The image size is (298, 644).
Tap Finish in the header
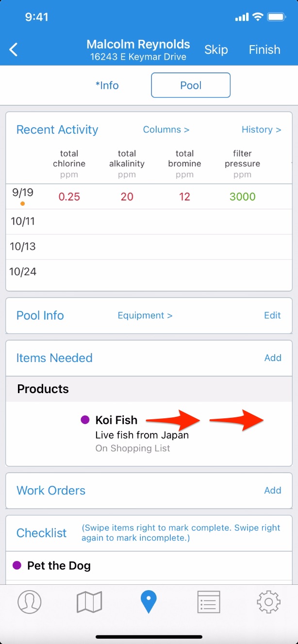265,50
